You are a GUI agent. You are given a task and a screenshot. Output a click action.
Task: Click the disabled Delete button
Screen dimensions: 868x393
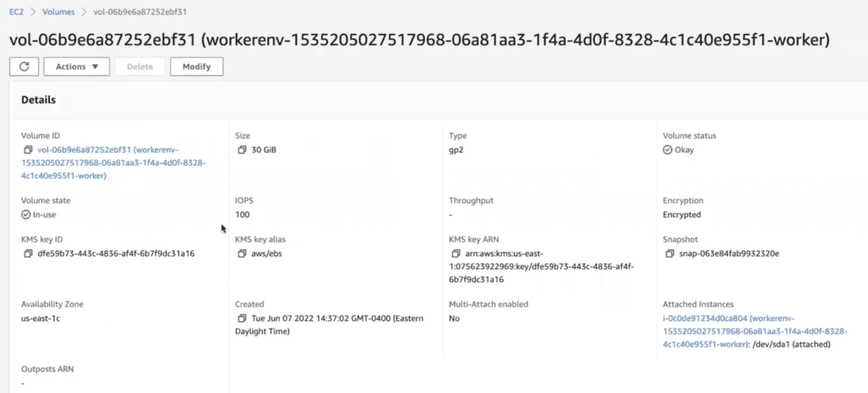coord(140,67)
